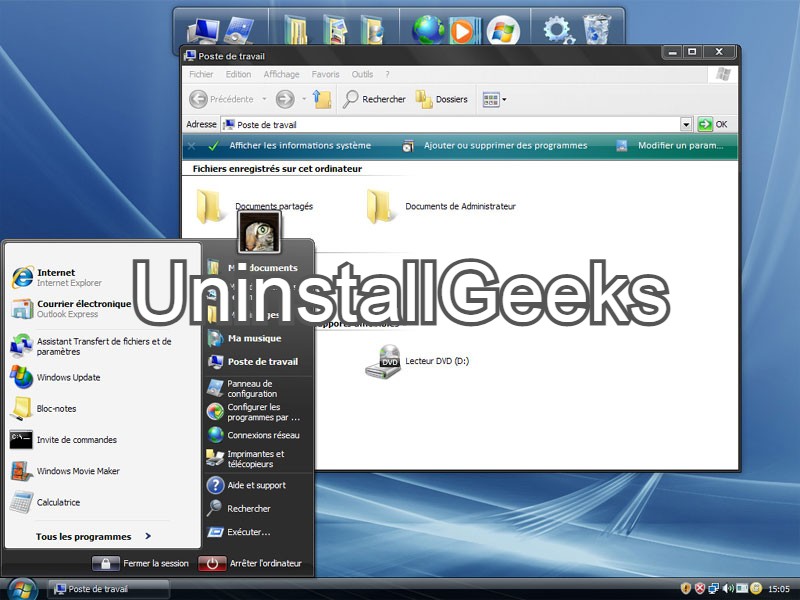Click Rechercher in Start menu
This screenshot has width=800, height=600.
click(x=239, y=509)
